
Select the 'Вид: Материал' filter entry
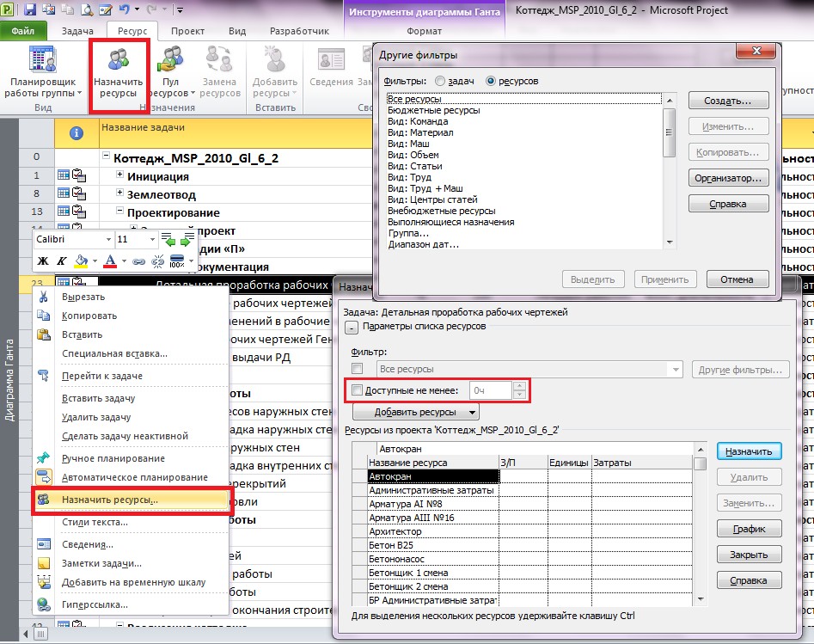coord(420,132)
